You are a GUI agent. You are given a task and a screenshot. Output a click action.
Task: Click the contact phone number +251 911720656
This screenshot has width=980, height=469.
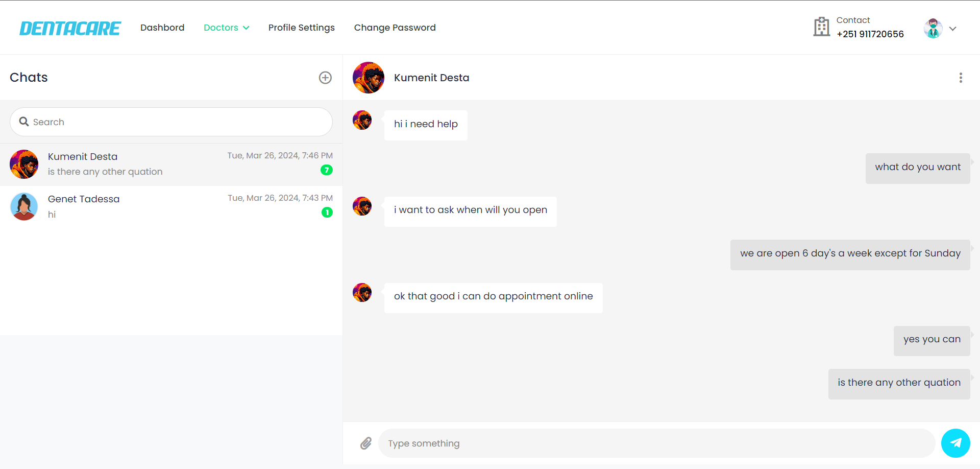point(870,34)
